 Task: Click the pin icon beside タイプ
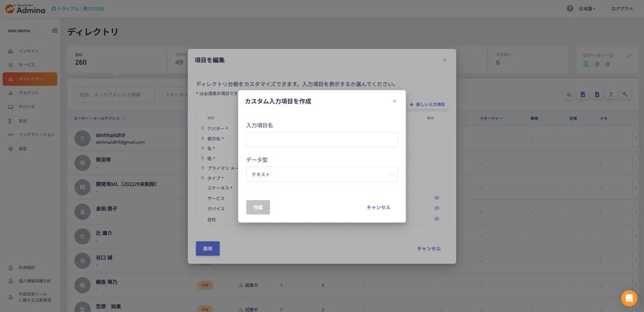(202, 178)
